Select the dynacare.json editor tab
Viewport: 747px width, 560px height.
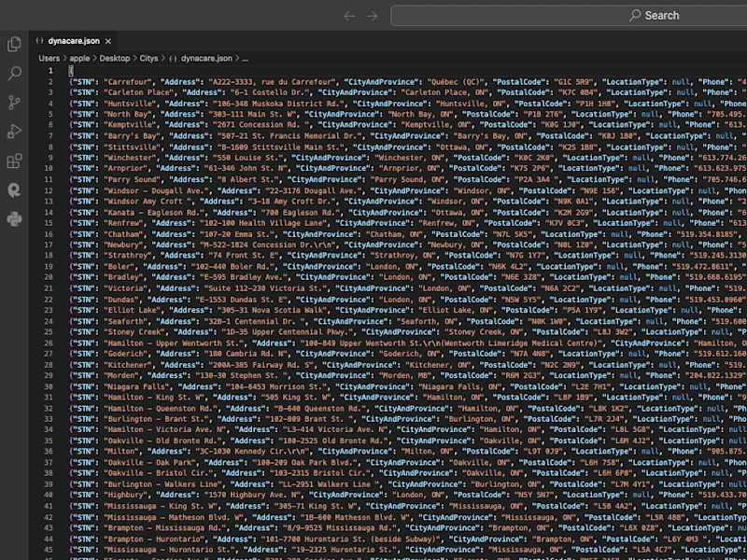pos(74,41)
